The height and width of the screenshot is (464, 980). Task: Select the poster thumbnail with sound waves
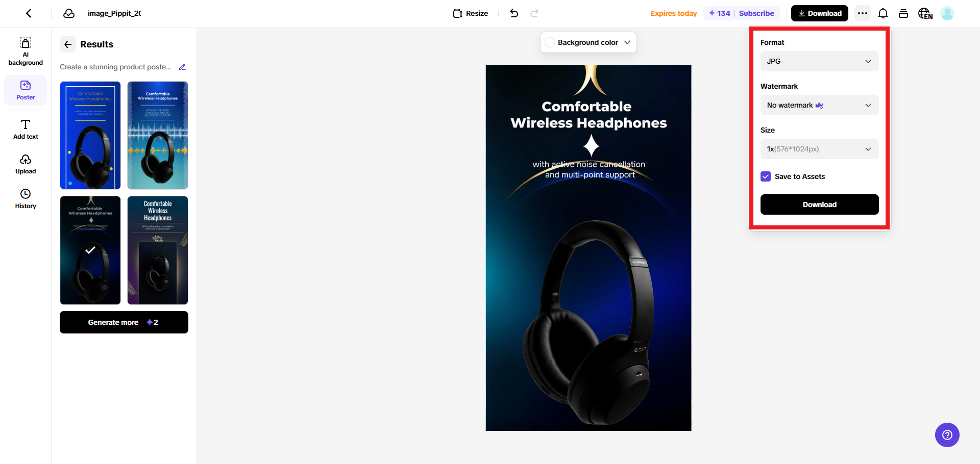click(158, 135)
